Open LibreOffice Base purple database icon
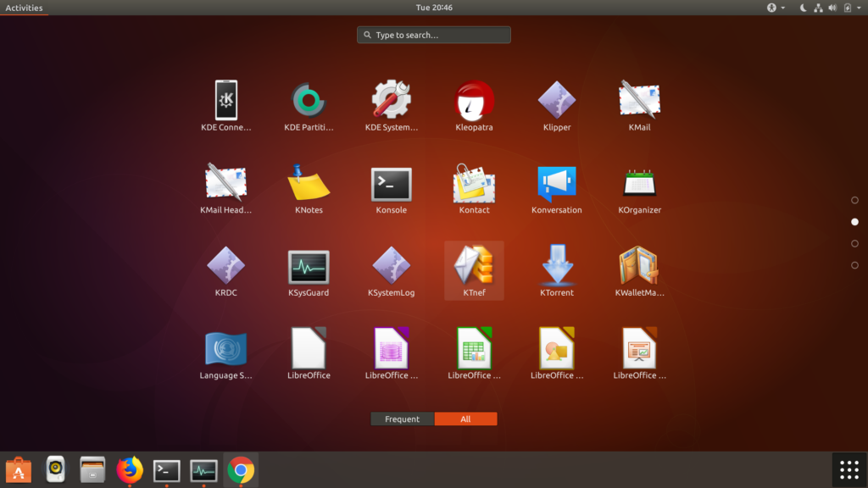 [392, 353]
